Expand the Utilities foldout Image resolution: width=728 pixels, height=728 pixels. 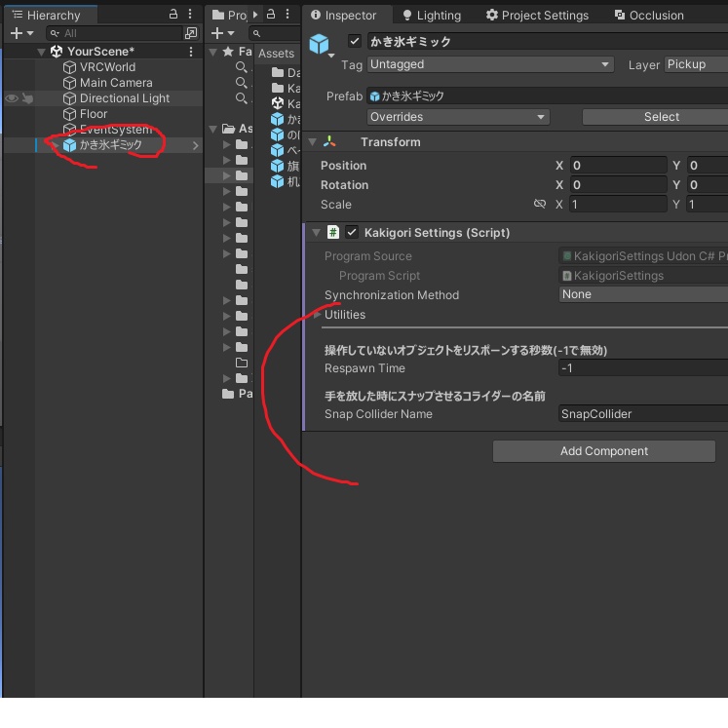(317, 315)
